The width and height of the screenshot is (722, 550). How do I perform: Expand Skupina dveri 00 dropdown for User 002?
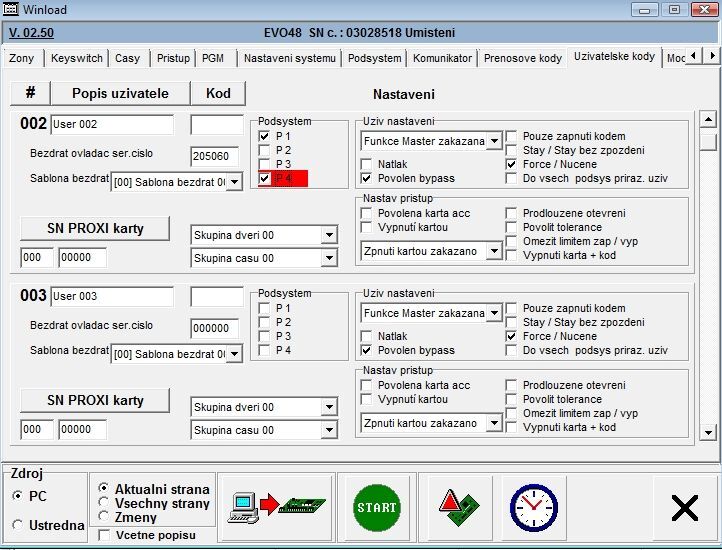329,235
